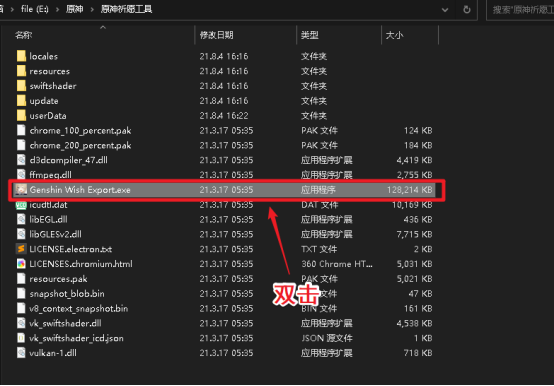
Task: Open the address bar history dropdown
Action: tap(445, 10)
